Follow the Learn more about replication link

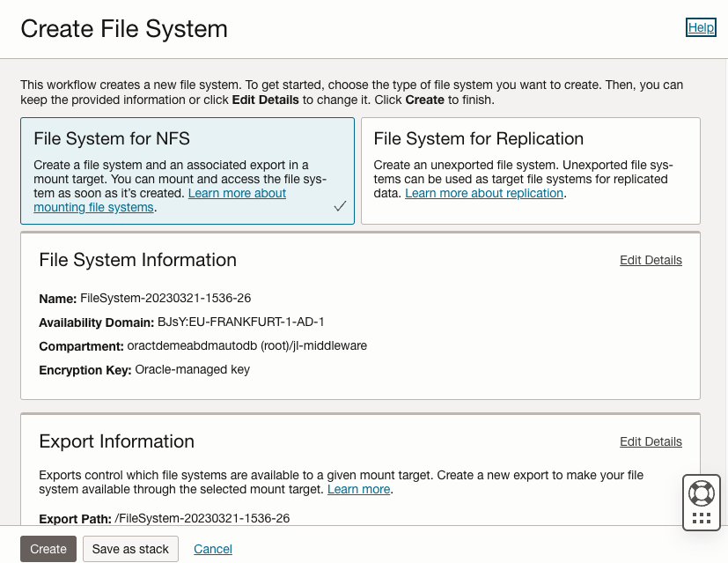(483, 193)
